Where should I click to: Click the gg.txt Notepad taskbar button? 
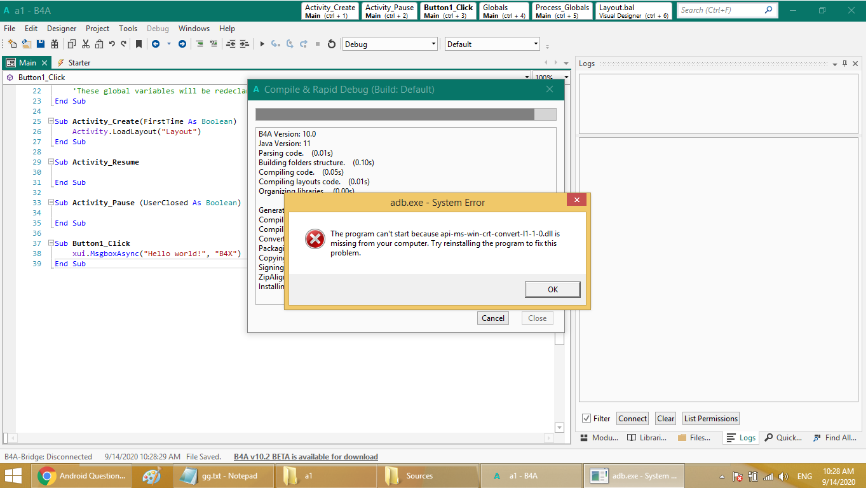tap(224, 476)
